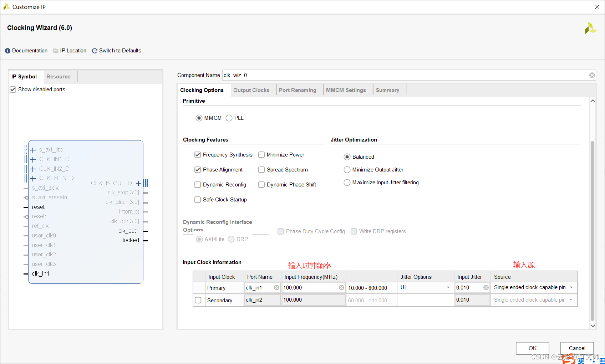Viewport: 605px width, 364px height.
Task: Close the Customize IP dialog
Action: click(x=597, y=7)
